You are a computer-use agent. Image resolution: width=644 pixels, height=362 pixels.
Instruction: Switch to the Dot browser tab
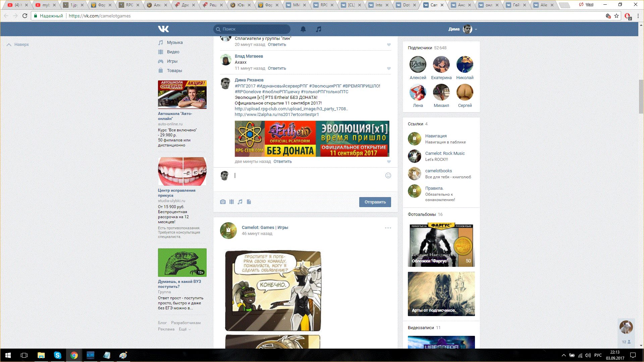point(407,5)
